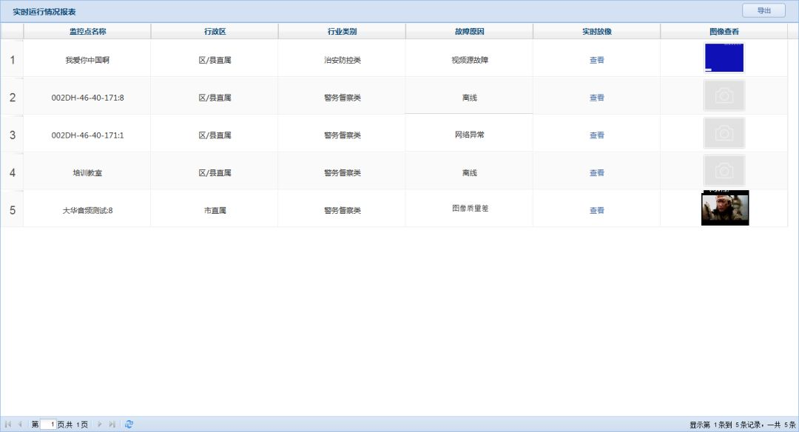The image size is (799, 432).
Task: Sort by 监控点名称 column header
Action: (x=87, y=32)
